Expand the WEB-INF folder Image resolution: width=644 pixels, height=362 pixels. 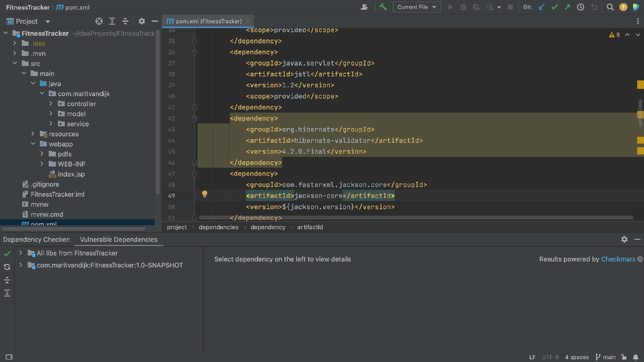42,164
